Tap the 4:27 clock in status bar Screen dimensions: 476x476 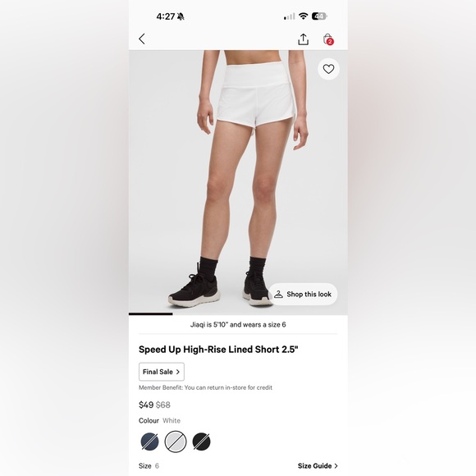(x=166, y=16)
